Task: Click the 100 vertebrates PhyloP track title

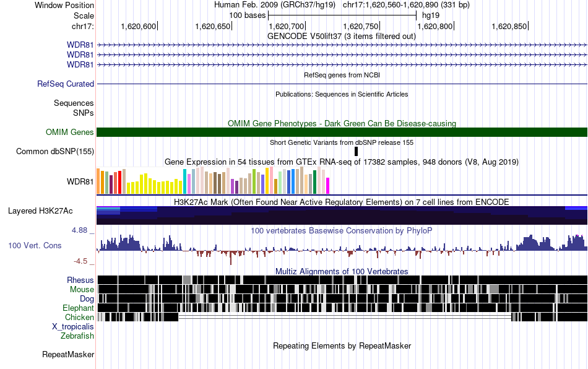Action: point(342,230)
